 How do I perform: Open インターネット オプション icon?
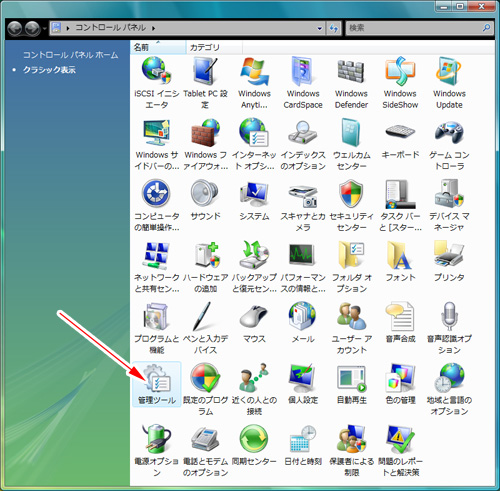coord(254,132)
